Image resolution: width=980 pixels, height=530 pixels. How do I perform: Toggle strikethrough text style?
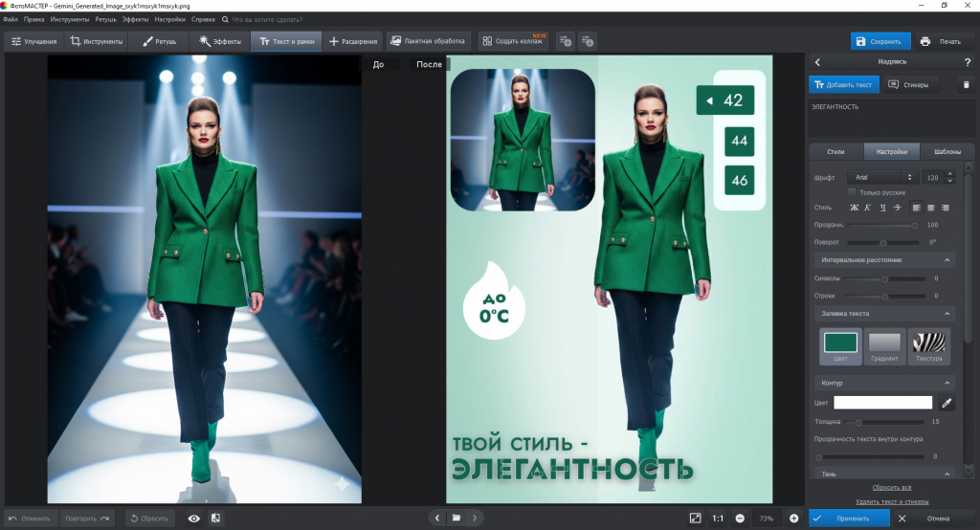(897, 208)
